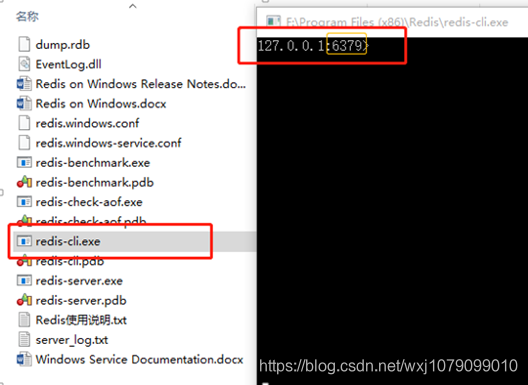Click the redis.windows.conf file icon
Image resolution: width=528 pixels, height=385 pixels.
24,123
